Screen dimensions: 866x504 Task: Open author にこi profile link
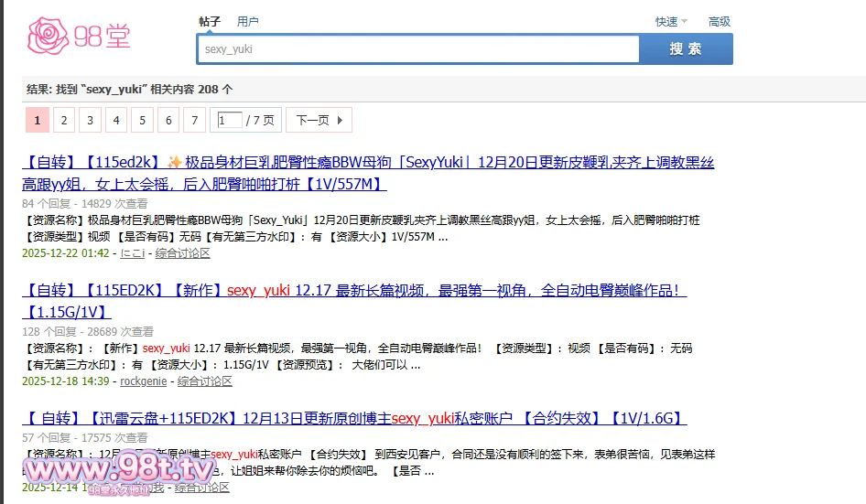click(133, 253)
